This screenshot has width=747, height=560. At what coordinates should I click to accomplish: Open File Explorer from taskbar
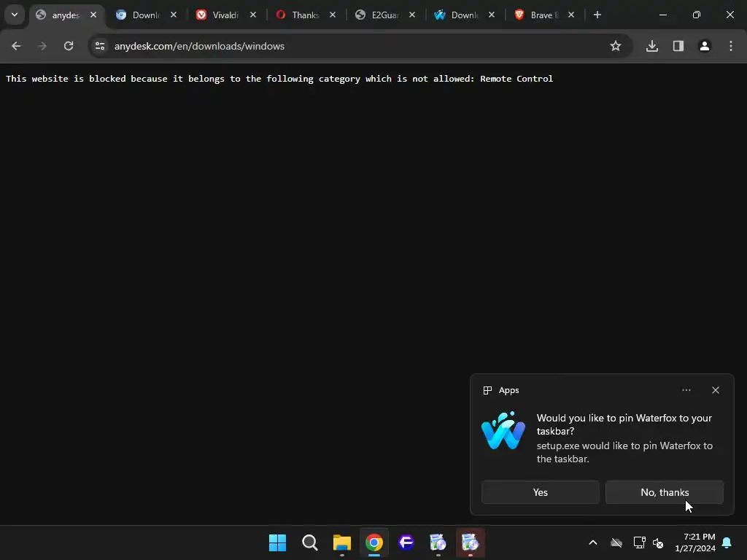tap(342, 542)
